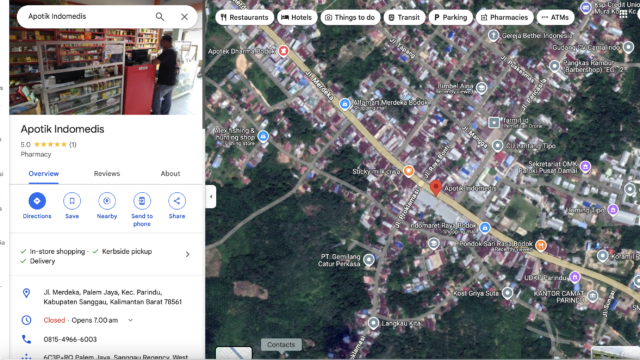Click Sticky milk cina orange marker

409,171
